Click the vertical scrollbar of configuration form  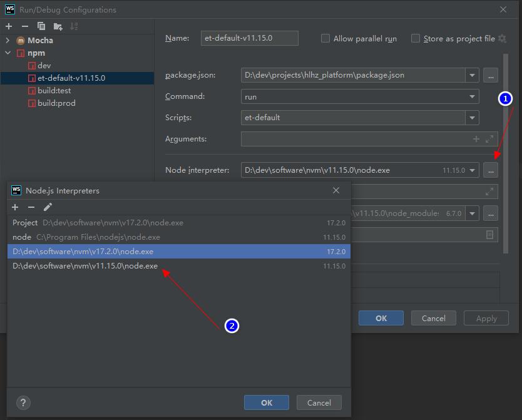click(506, 153)
